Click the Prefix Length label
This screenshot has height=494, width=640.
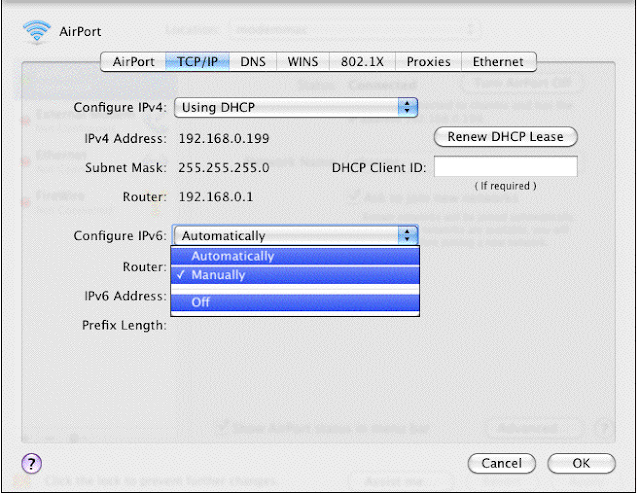(124, 326)
